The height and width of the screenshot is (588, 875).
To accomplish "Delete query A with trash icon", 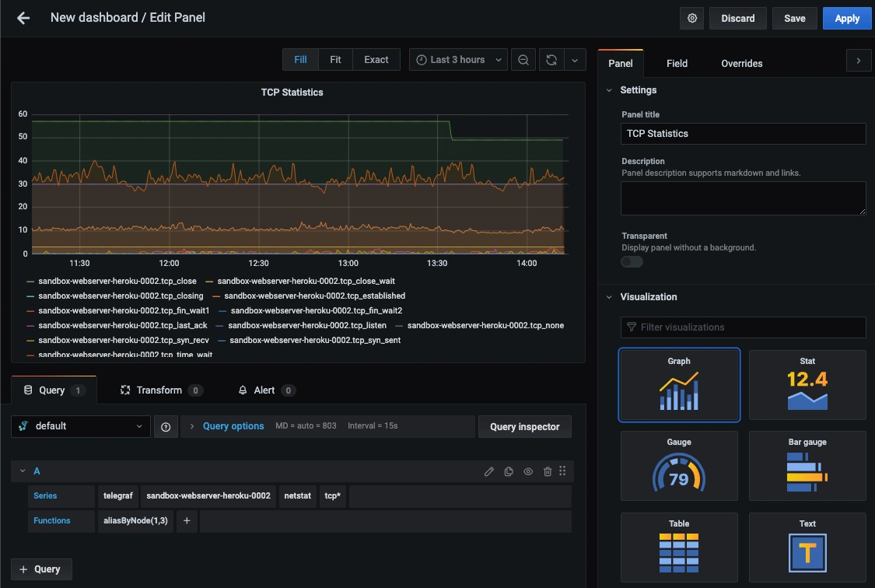I will pos(548,471).
